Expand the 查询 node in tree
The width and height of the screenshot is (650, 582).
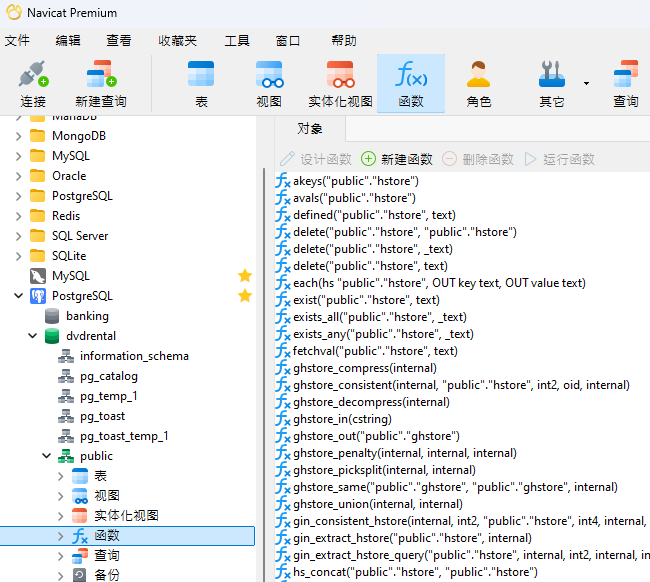point(61,556)
